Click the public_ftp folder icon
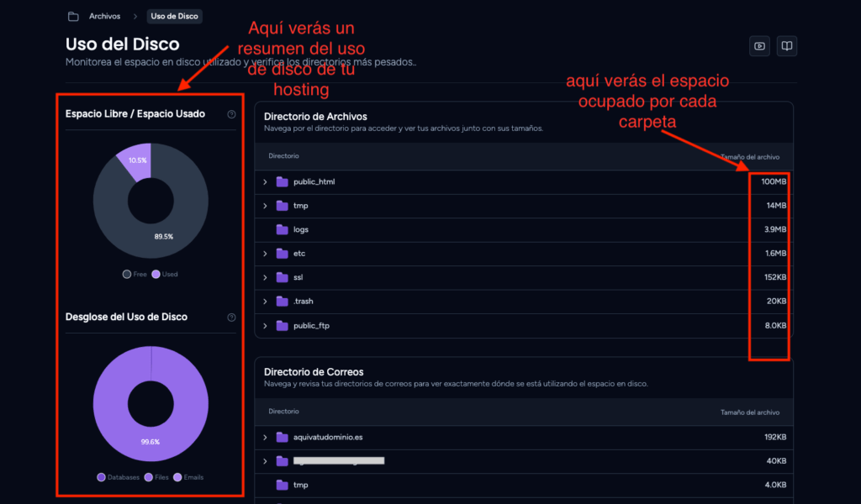 click(x=283, y=326)
